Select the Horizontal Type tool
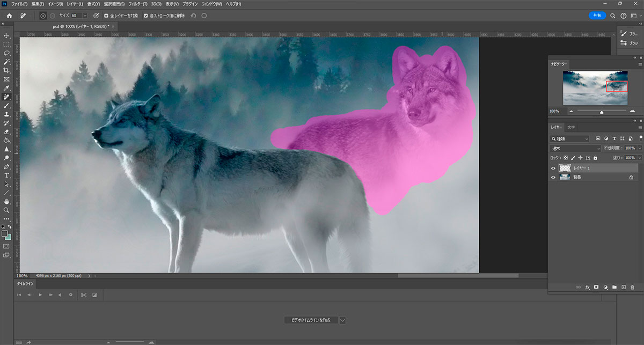The width and height of the screenshot is (644, 345). click(6, 175)
